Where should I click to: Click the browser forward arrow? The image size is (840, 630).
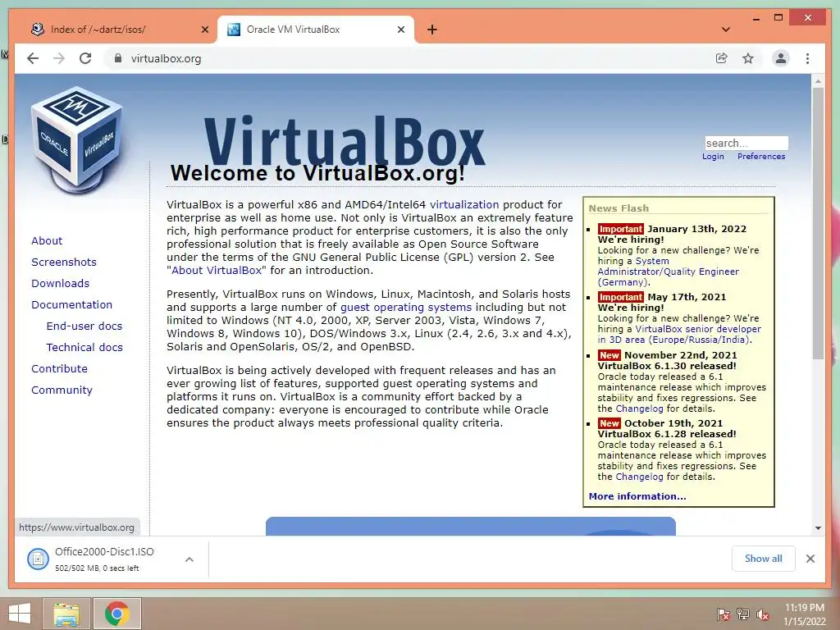59,58
